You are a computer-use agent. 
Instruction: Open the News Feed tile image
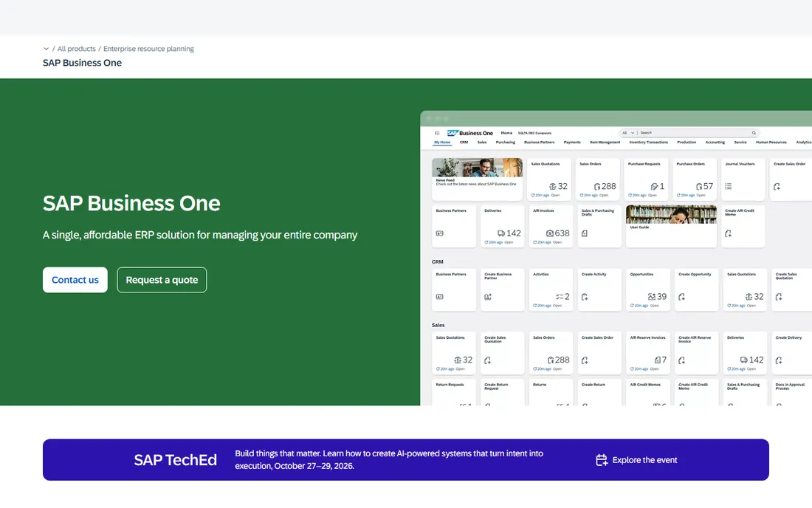click(x=477, y=168)
